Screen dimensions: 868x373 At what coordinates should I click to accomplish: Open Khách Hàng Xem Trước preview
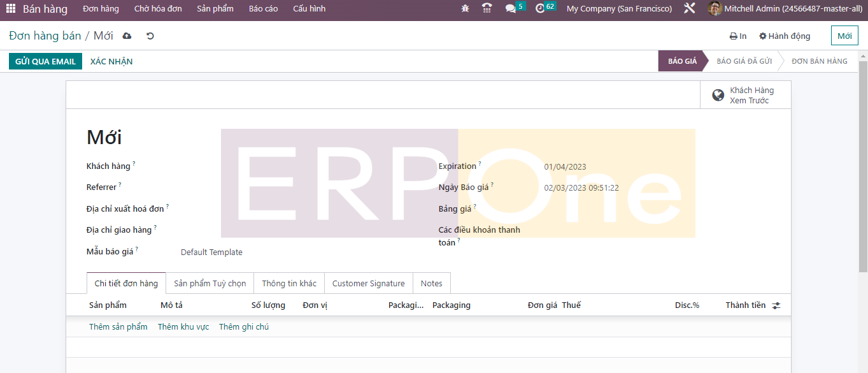pos(745,95)
